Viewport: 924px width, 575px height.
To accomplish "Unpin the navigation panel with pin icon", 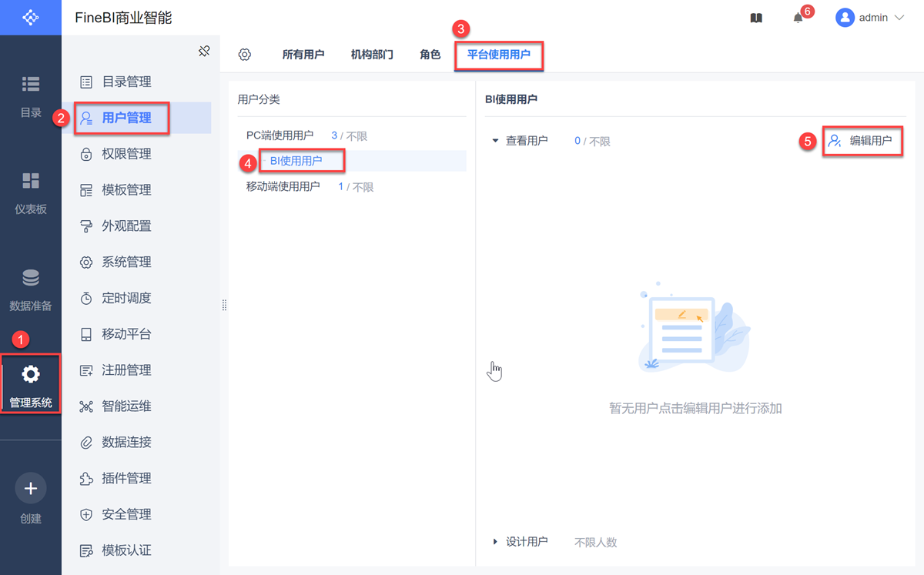I will [204, 51].
